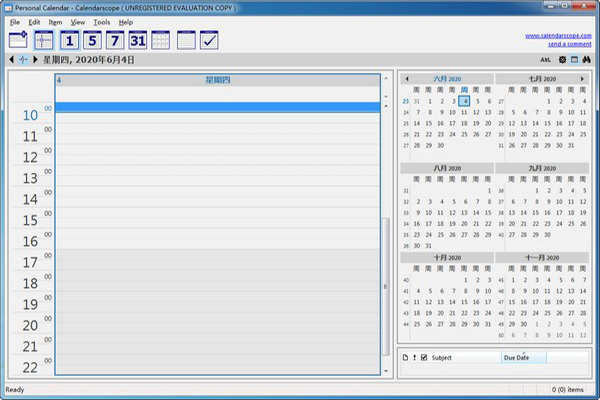Screen dimensions: 600x400
Task: Go to previous day with left arrow
Action: pyautogui.click(x=10, y=60)
